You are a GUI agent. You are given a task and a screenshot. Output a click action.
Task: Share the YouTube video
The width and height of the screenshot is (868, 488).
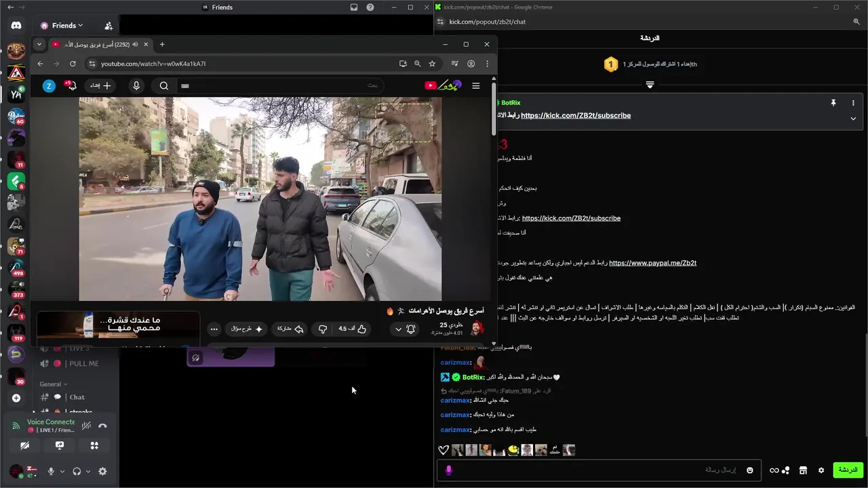[290, 329]
